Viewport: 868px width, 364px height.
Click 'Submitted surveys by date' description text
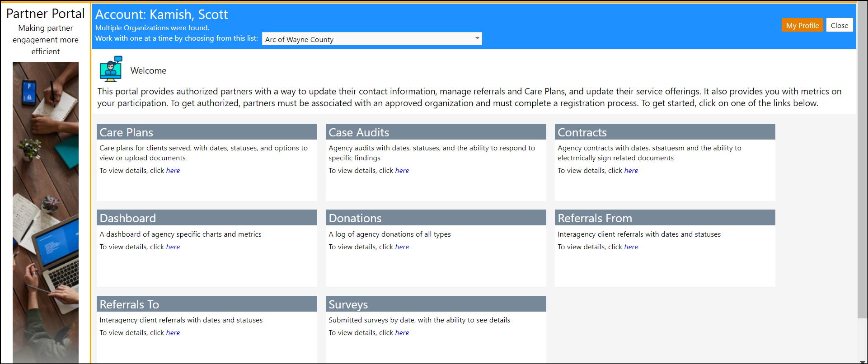point(419,320)
